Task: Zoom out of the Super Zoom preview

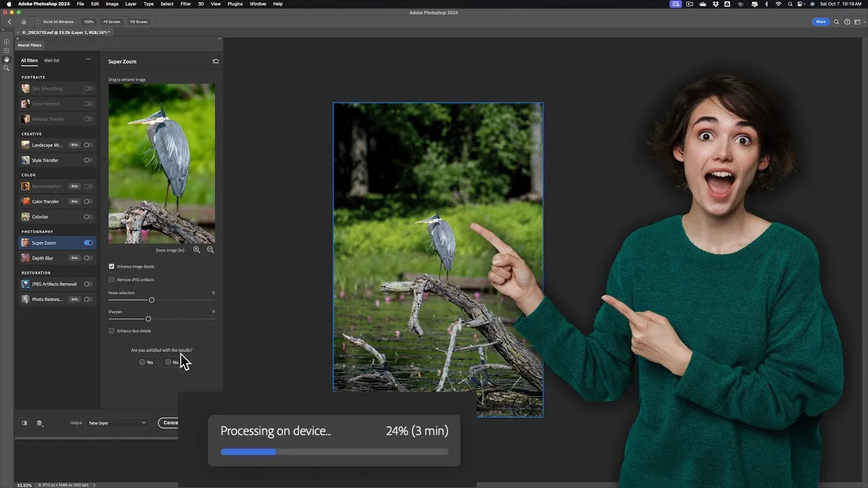Action: [210, 249]
